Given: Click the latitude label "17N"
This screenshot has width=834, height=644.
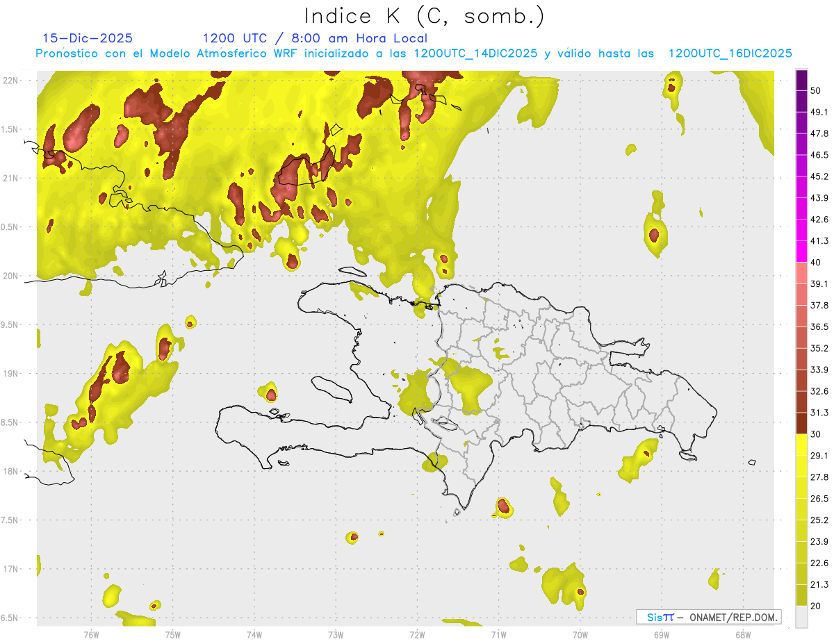Looking at the screenshot, I should (10, 570).
